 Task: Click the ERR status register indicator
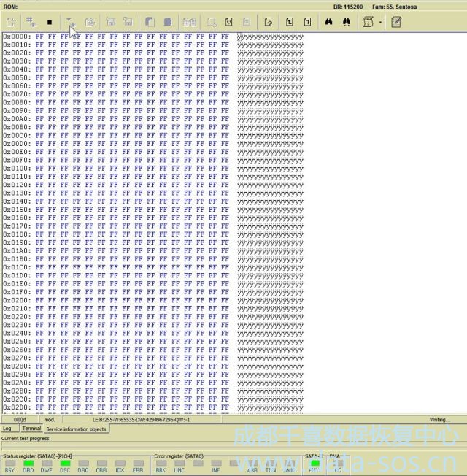click(138, 464)
